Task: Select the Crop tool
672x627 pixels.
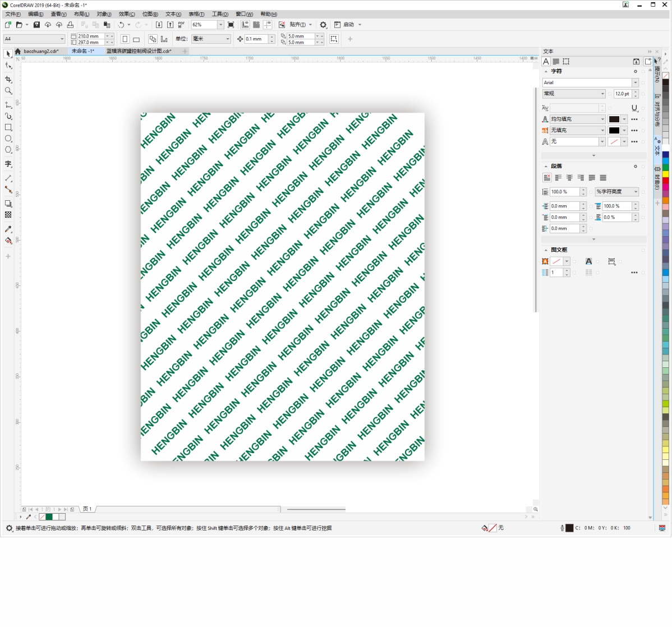Action: [x=8, y=79]
